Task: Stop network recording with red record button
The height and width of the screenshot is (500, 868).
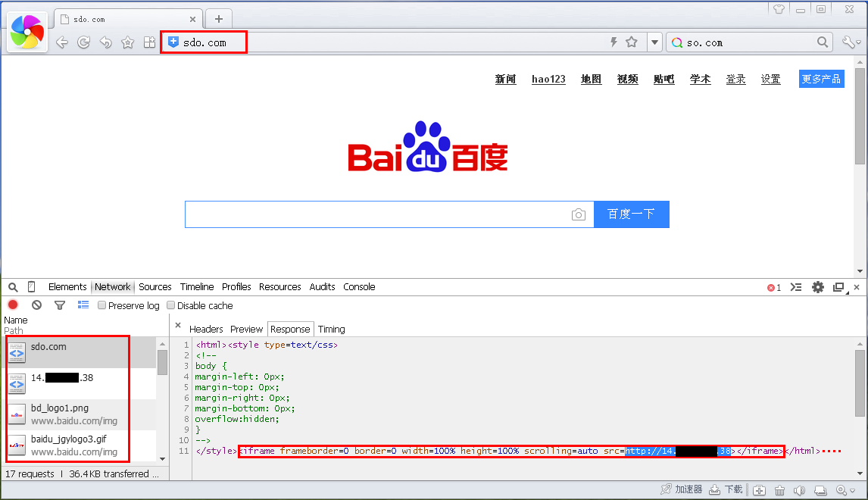Action: [x=13, y=305]
